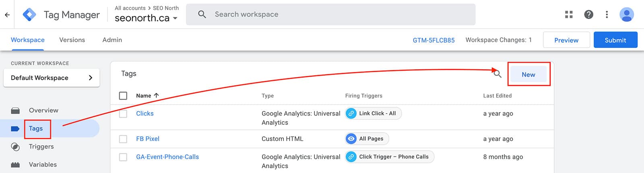Click the search icon in Tags panel

tap(497, 74)
